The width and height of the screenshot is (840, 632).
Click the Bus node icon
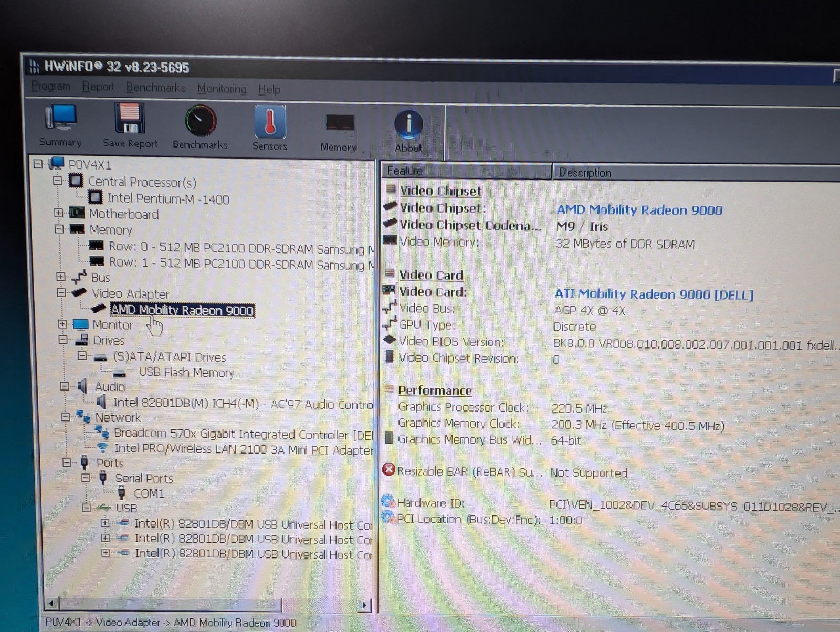[x=79, y=276]
